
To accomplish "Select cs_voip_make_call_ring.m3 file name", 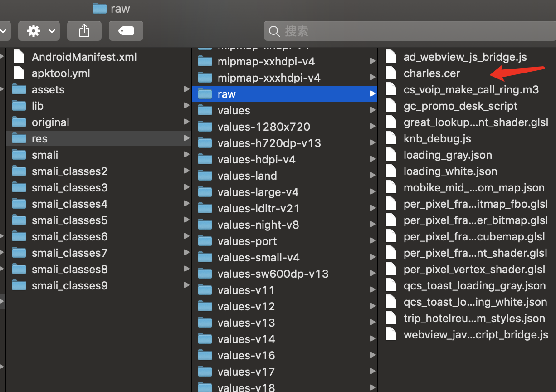I will (471, 89).
